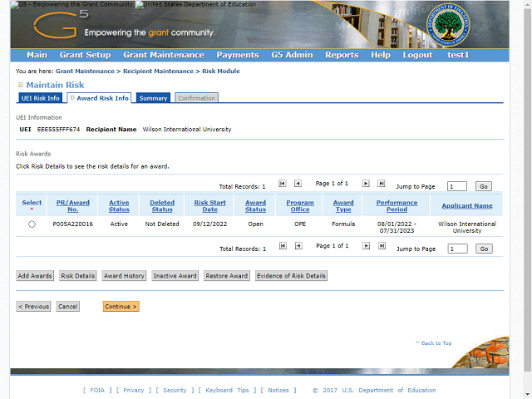The image size is (532, 399).
Task: Open the Help menu
Action: point(381,55)
